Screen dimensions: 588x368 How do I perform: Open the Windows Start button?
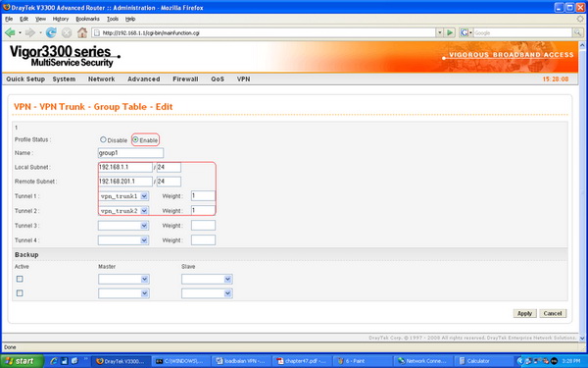pos(22,361)
